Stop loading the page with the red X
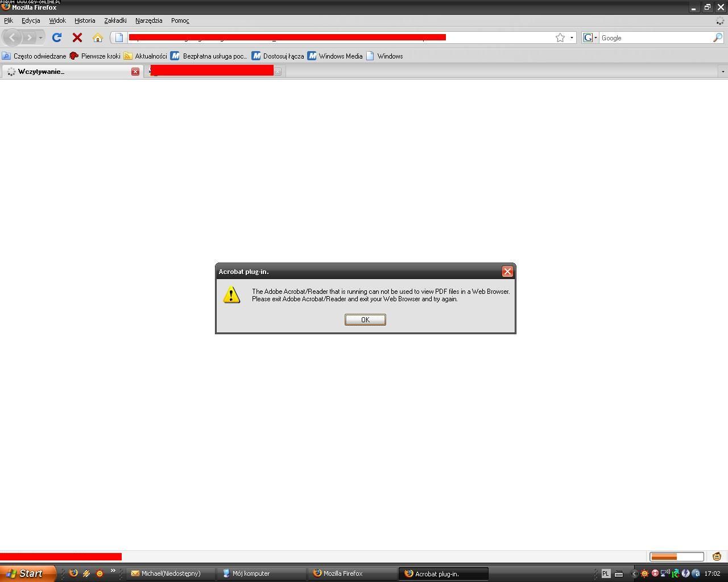This screenshot has height=582, width=728. (77, 38)
